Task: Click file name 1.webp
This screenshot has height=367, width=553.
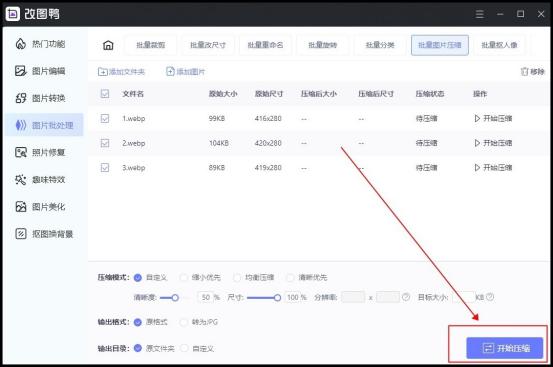Action: click(x=134, y=118)
